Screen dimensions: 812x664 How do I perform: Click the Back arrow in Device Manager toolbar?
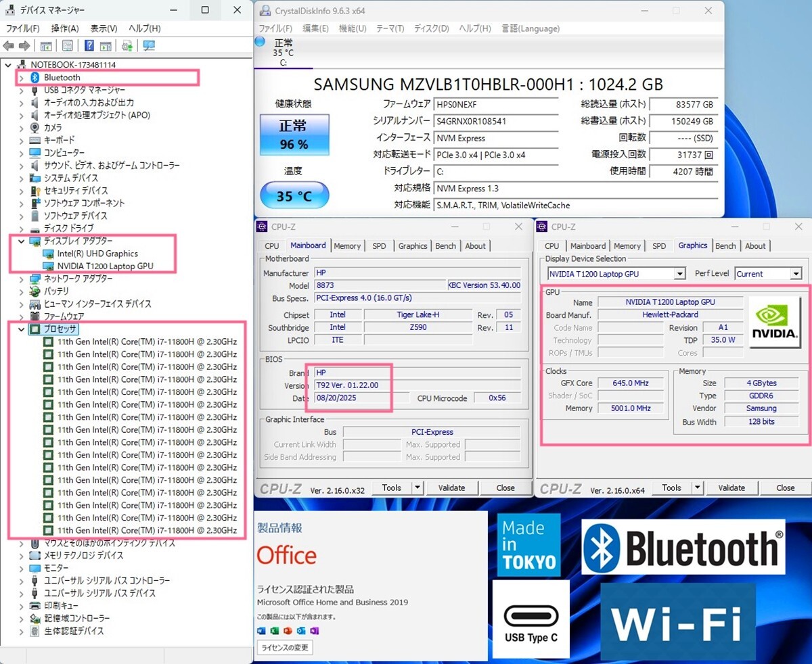pyautogui.click(x=9, y=45)
